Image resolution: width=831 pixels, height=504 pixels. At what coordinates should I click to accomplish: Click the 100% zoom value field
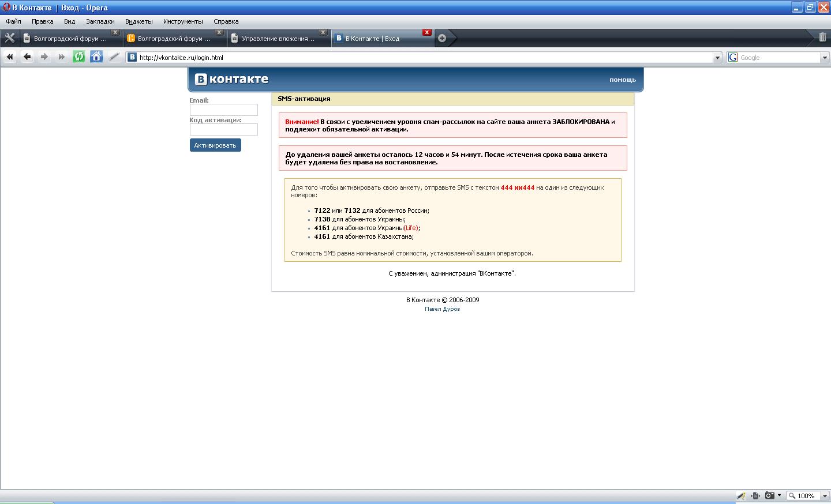pos(806,496)
